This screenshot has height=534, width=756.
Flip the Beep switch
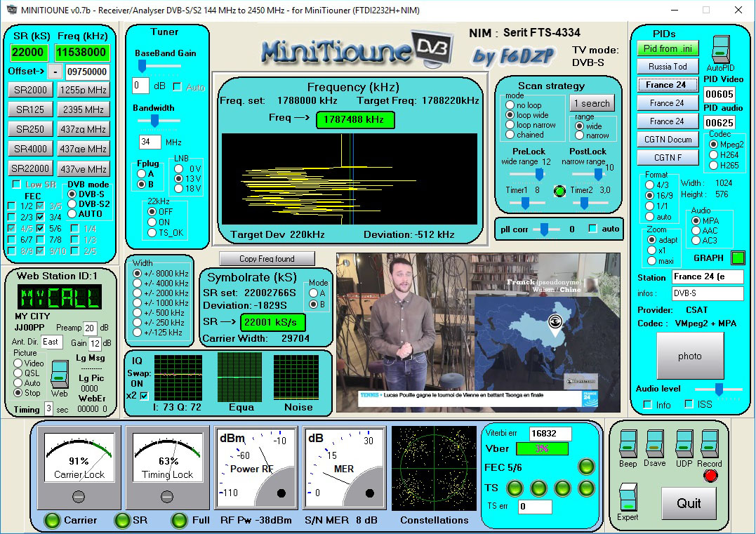[x=628, y=444]
